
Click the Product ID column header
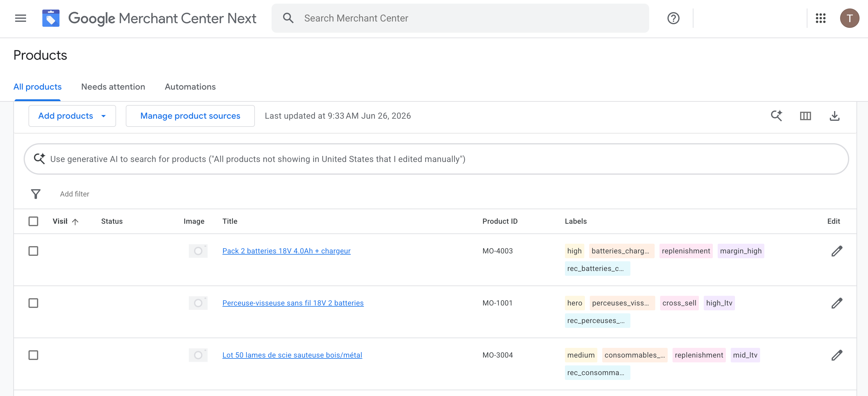[500, 221]
